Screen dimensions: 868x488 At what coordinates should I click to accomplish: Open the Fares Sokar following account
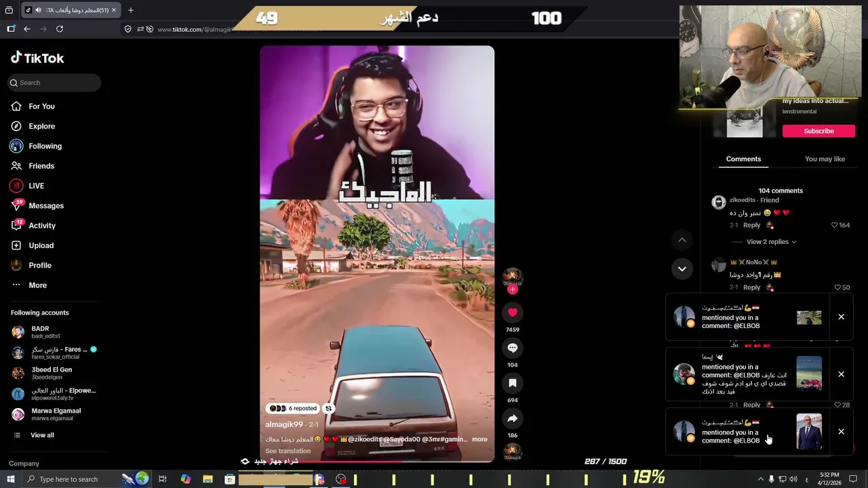point(54,352)
